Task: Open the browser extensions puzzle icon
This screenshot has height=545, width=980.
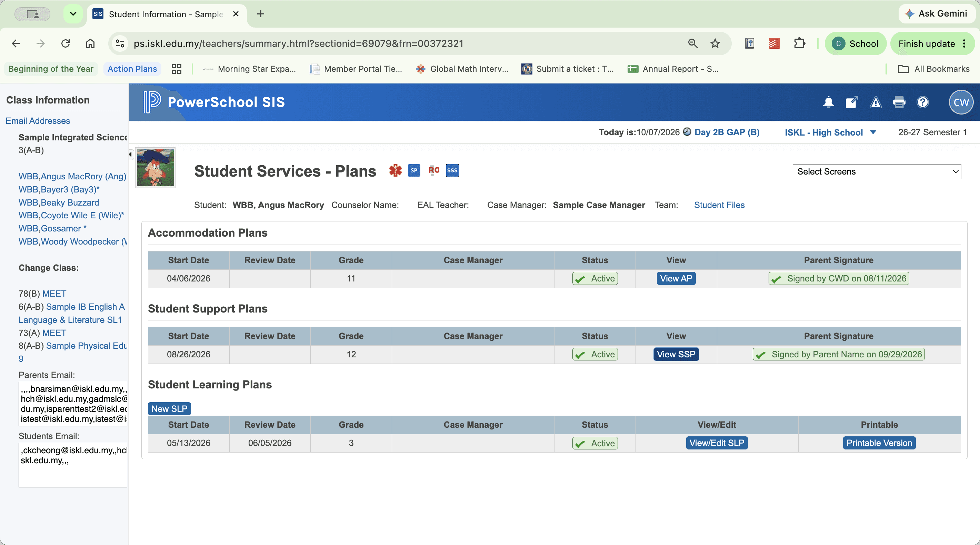Action: pos(799,43)
